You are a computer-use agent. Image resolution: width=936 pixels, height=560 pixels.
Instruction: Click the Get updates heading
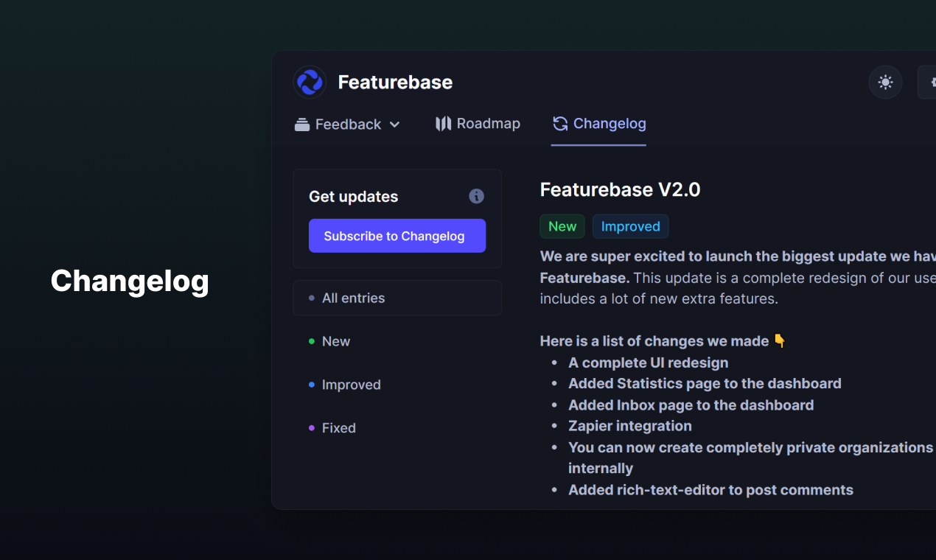(354, 197)
